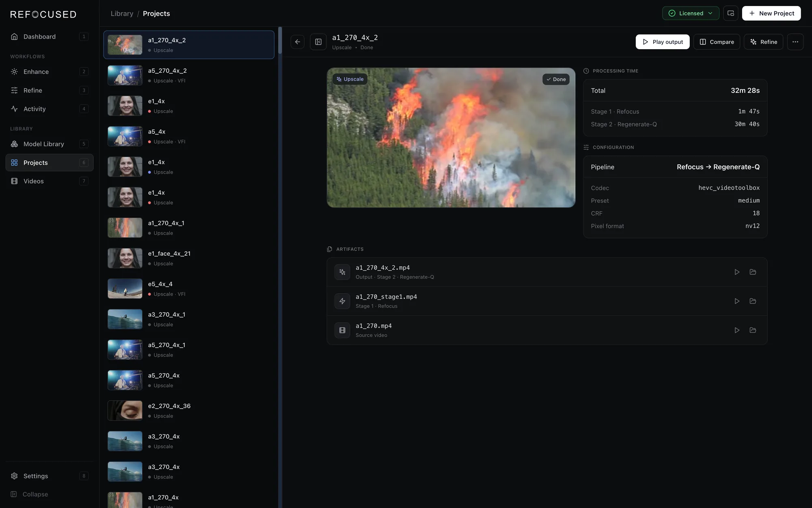Open the Activity page
The width and height of the screenshot is (812, 508).
[50, 109]
